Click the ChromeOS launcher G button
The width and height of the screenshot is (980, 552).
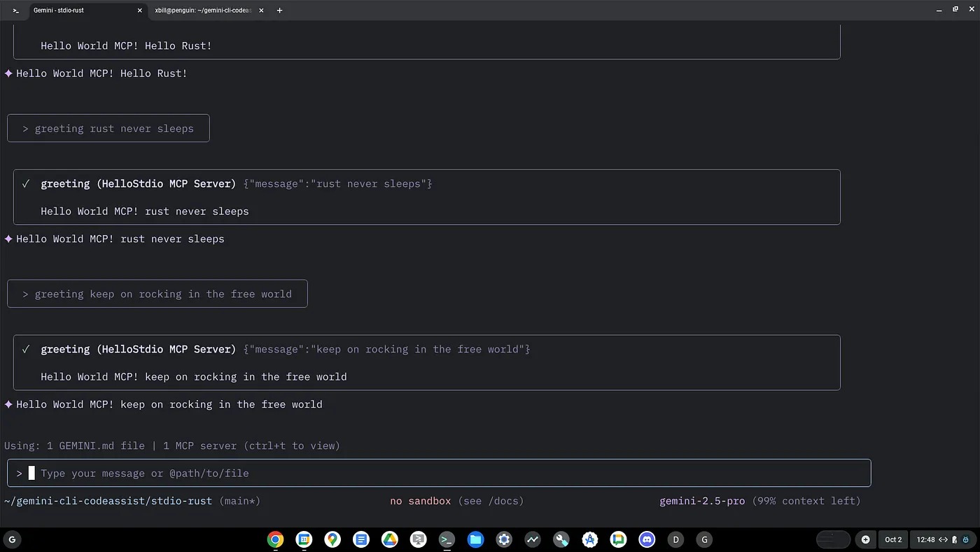coord(12,539)
